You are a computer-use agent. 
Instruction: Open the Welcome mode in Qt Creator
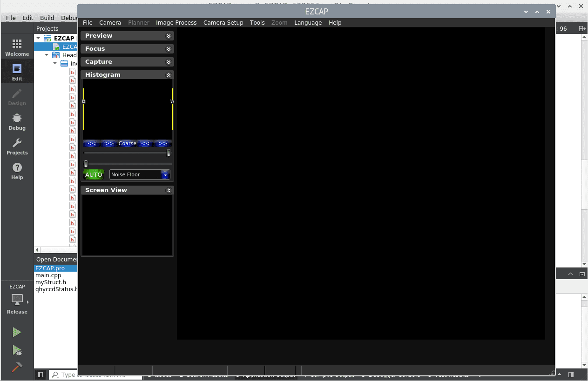(17, 47)
